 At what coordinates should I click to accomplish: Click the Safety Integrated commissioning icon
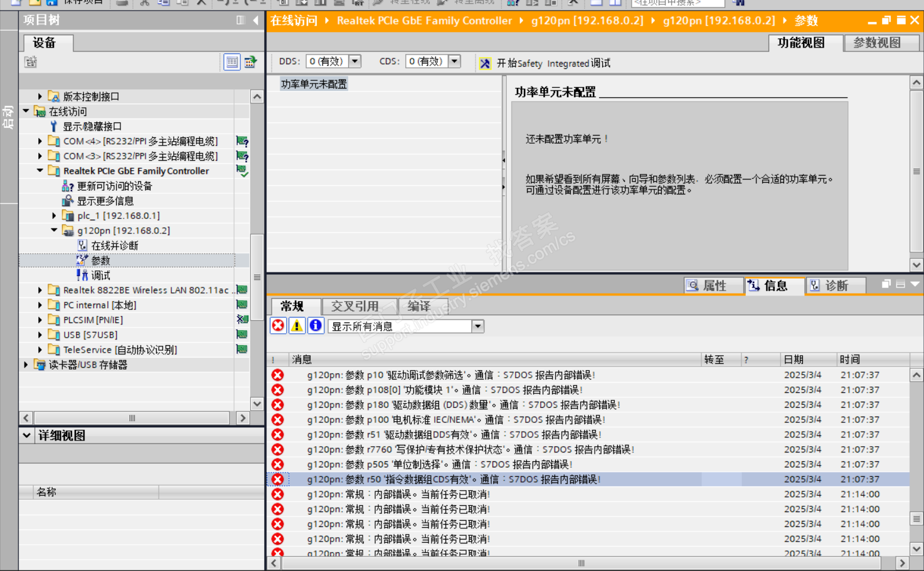(x=485, y=63)
